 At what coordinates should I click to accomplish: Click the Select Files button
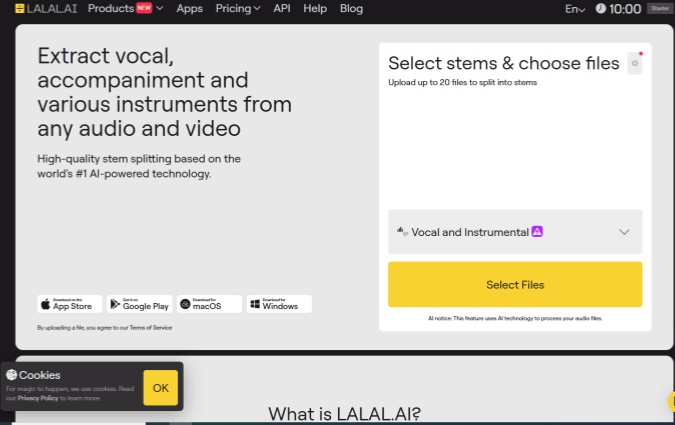click(515, 285)
